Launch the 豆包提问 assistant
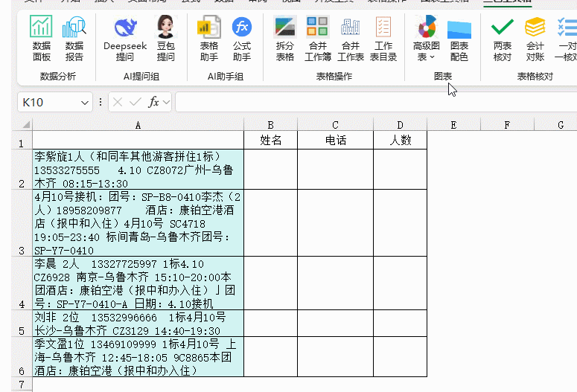This screenshot has height=392, width=577. [165, 39]
